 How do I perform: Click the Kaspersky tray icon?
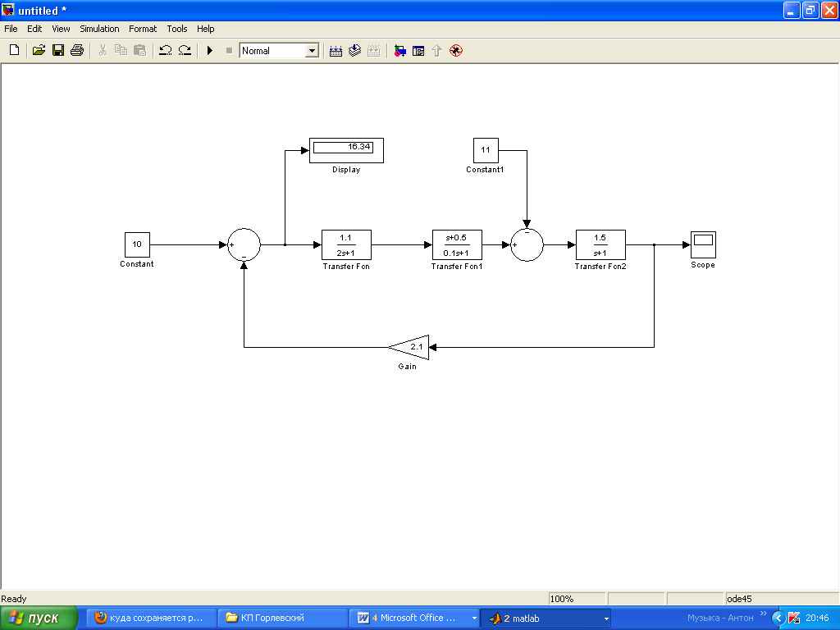794,619
